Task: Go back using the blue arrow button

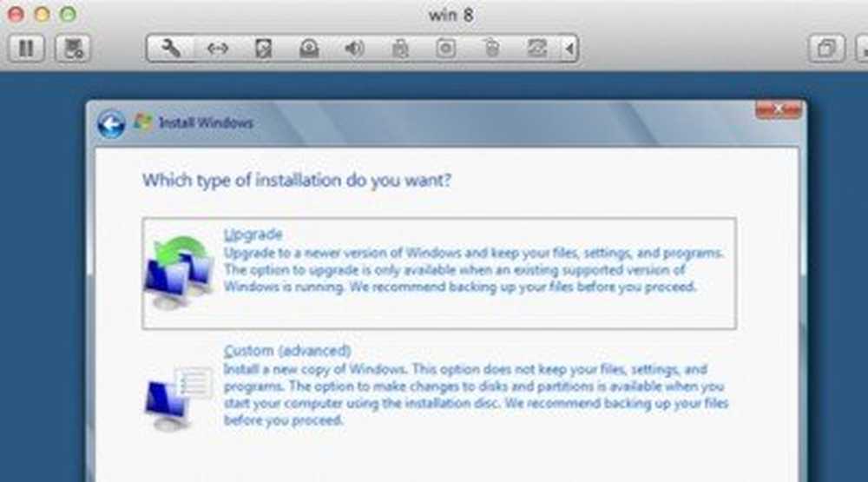Action: pos(111,124)
